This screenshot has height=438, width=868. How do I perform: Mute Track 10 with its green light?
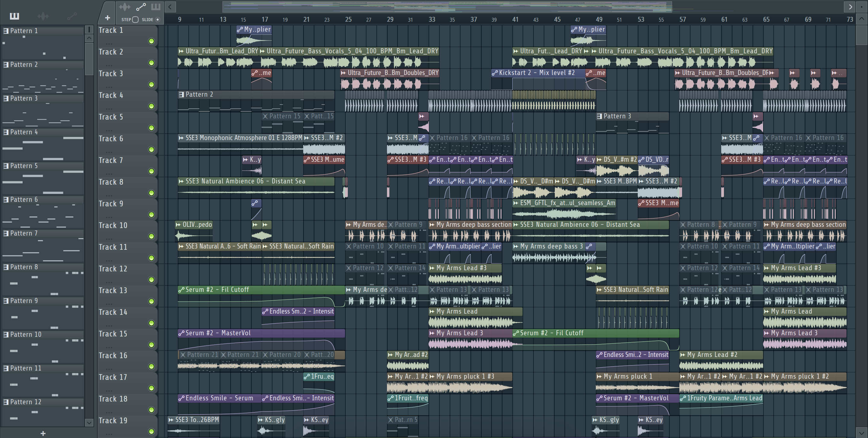pos(152,236)
